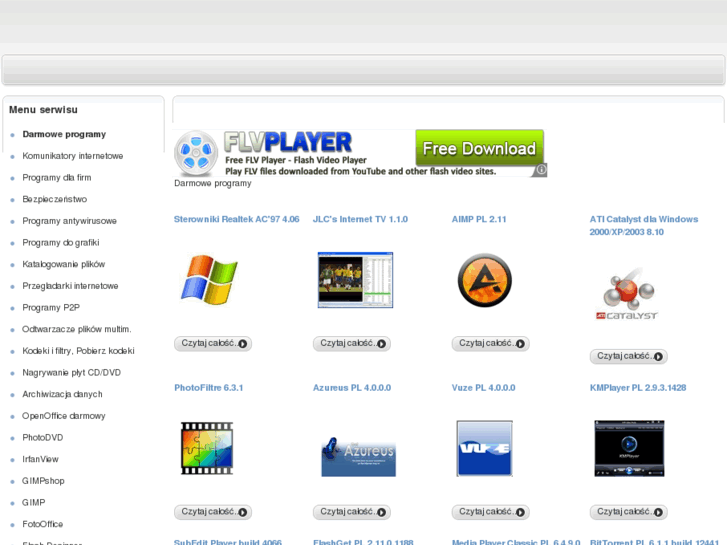The width and height of the screenshot is (727, 545).
Task: Click Czytaj całość under KMPlayer PL
Action: [628, 512]
